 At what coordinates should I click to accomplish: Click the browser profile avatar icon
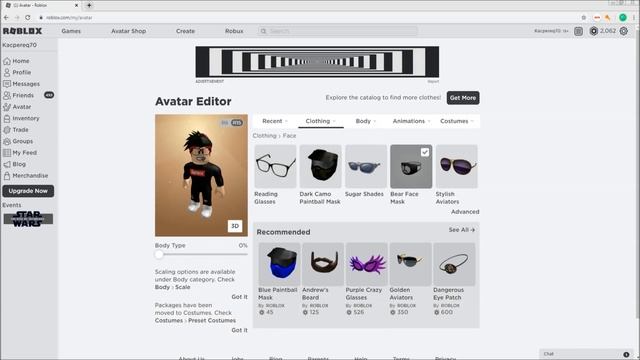pos(623,17)
